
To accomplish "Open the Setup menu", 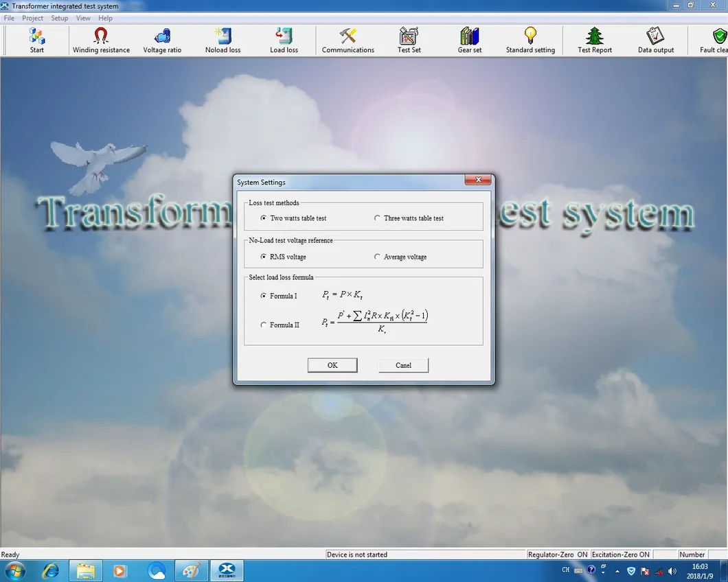I will [60, 18].
